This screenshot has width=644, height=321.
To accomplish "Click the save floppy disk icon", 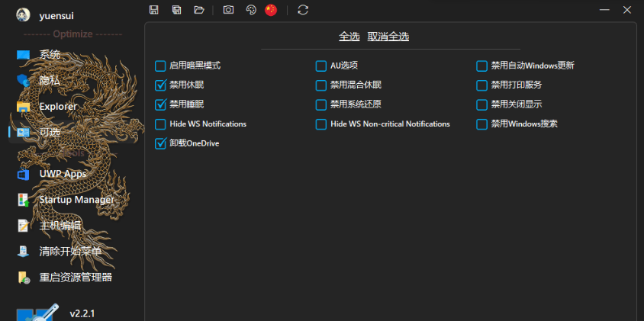I will click(x=154, y=10).
